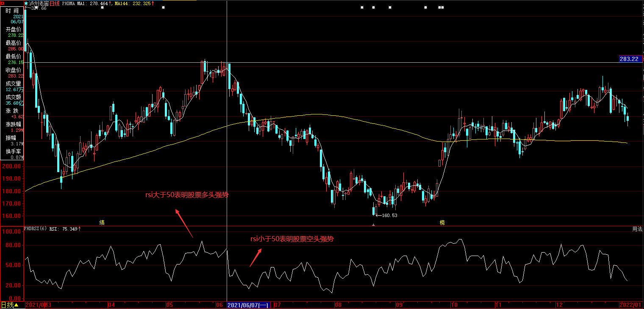Click the info star marker above late-March candles
644x309 pixels.
click(102, 8)
